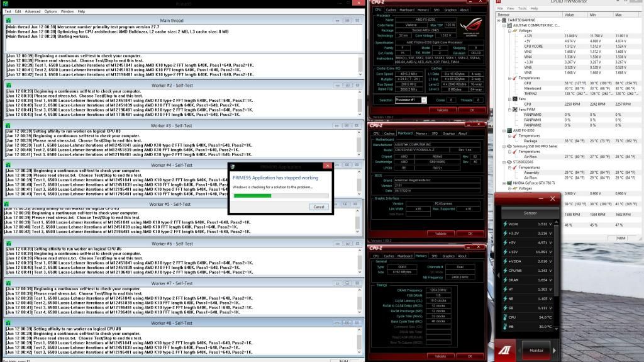Viewport: 644px width, 362px height.
Task: Collapse ASUSTeK Voltages group in HWMonitor
Action: (509, 30)
